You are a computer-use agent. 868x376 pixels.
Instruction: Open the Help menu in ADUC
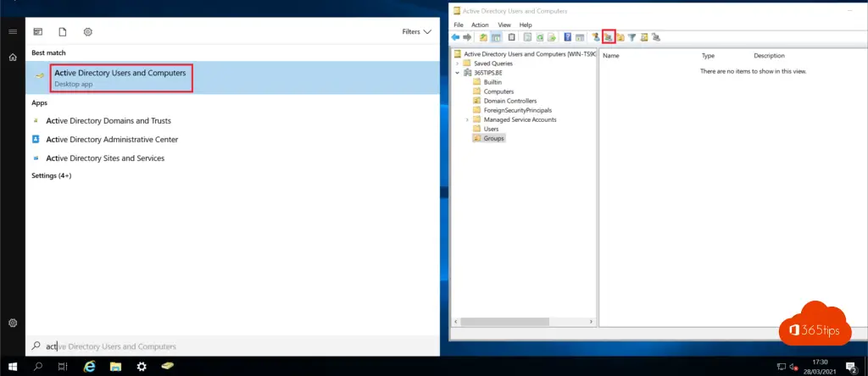point(526,25)
